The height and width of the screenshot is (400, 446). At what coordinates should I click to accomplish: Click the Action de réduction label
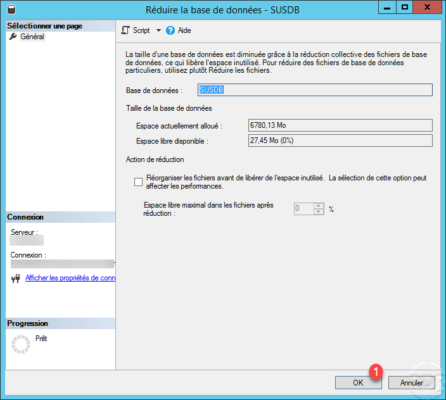click(155, 159)
